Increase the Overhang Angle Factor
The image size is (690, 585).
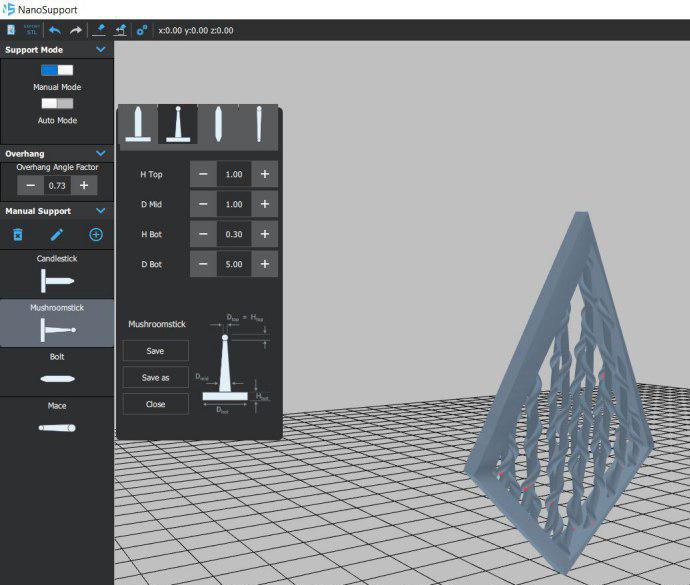click(84, 185)
